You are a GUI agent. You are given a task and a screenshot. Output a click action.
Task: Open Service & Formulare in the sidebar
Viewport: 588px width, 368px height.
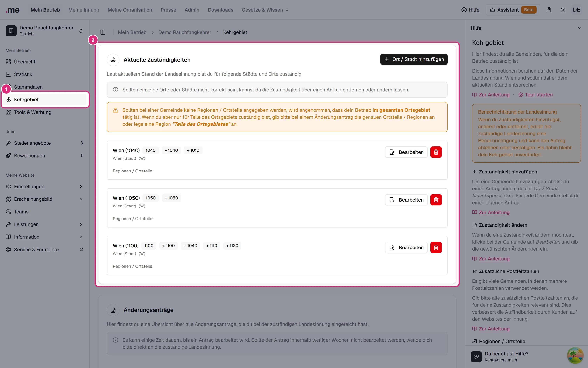(x=45, y=250)
